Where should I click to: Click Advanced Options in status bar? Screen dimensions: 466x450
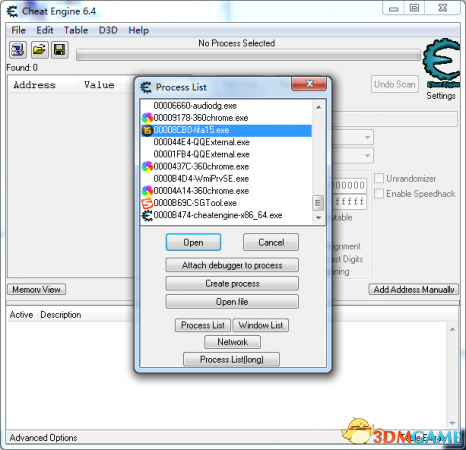click(43, 438)
